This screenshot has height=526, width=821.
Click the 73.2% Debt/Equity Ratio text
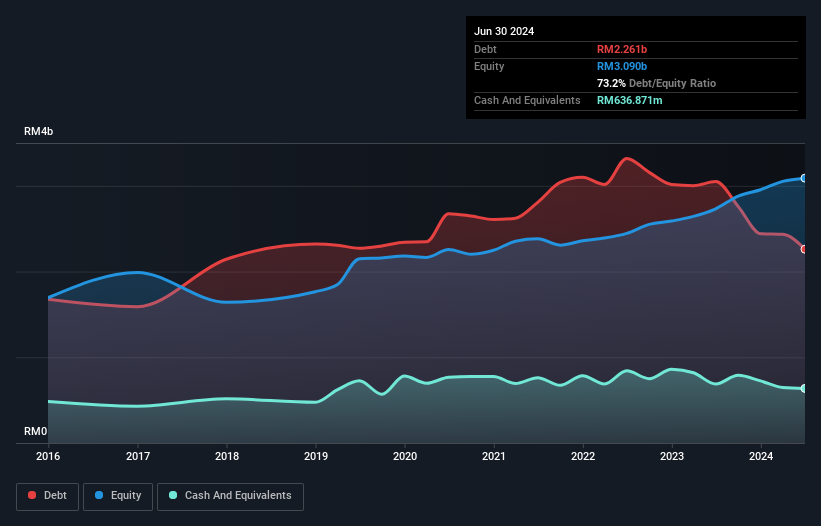(656, 83)
